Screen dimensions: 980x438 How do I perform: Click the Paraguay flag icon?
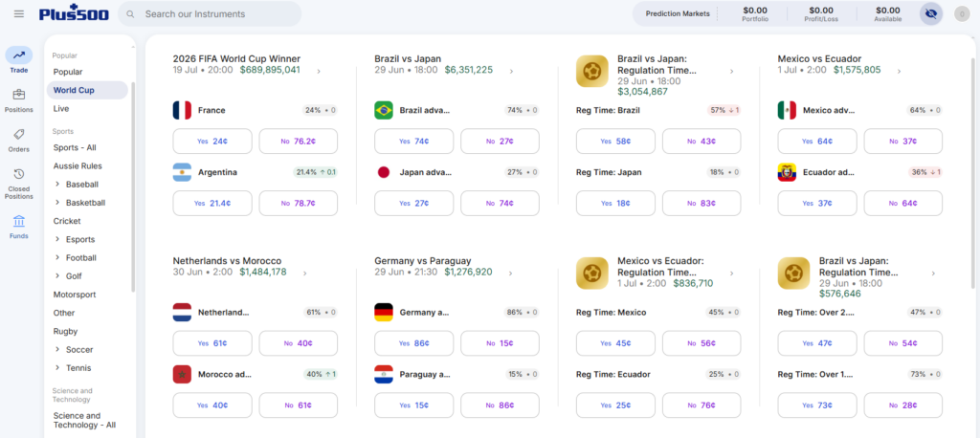pos(384,374)
